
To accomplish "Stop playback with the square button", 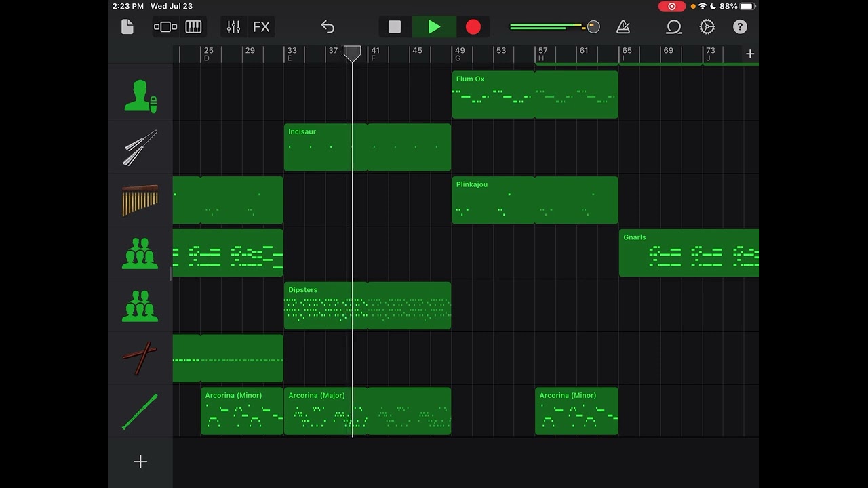I will coord(395,26).
